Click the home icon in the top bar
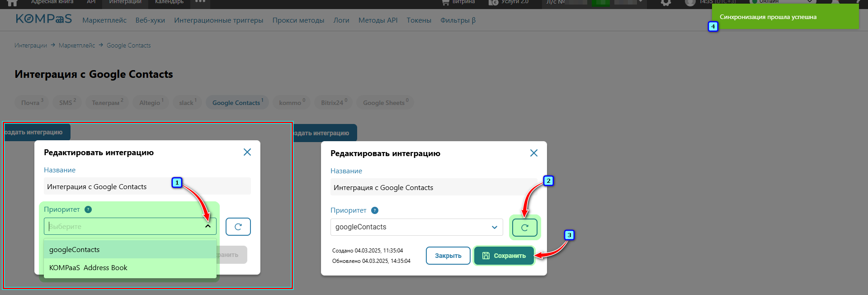 click(x=12, y=2)
